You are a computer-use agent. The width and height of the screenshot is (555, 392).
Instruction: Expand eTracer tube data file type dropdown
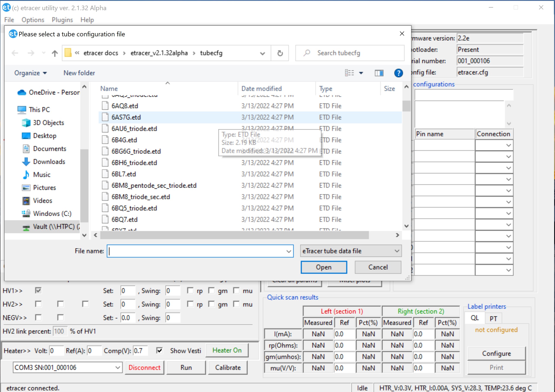(x=397, y=251)
